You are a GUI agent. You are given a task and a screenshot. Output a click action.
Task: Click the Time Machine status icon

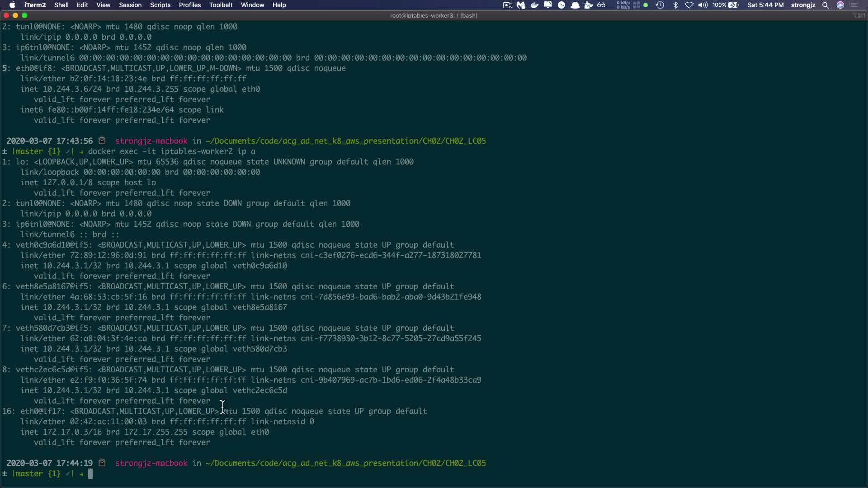660,5
